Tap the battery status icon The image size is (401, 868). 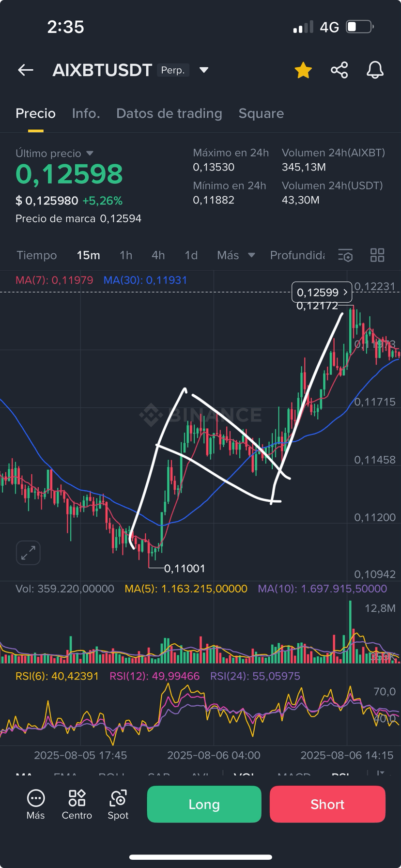click(360, 27)
